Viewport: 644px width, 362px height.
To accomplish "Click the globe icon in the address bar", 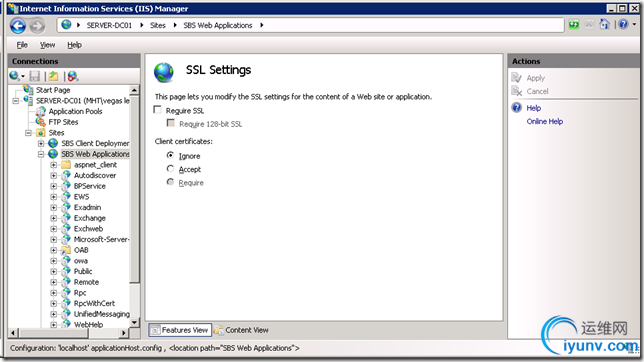I will click(x=66, y=25).
